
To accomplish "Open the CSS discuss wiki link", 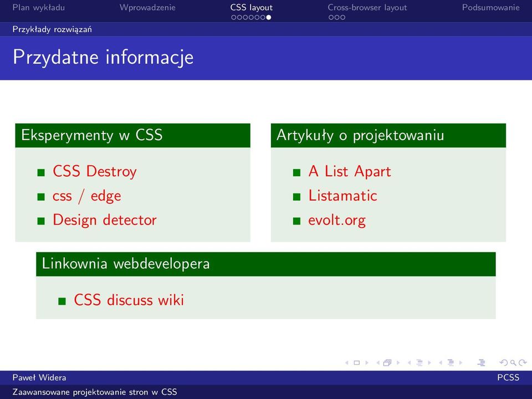I will pos(129,300).
